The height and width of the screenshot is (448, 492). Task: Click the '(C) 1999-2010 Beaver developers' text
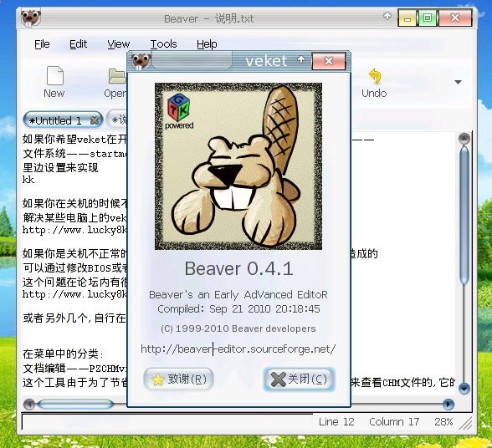click(238, 328)
